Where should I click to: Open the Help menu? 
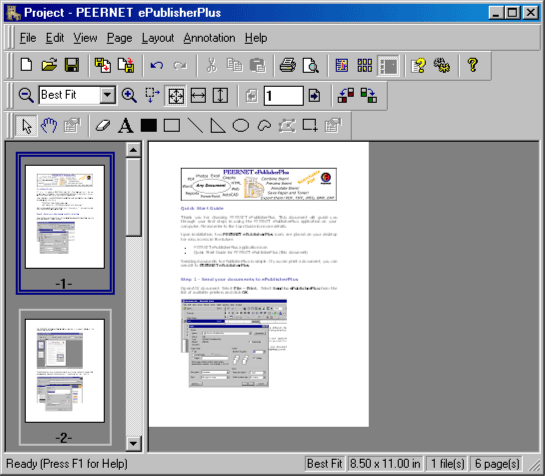(256, 38)
